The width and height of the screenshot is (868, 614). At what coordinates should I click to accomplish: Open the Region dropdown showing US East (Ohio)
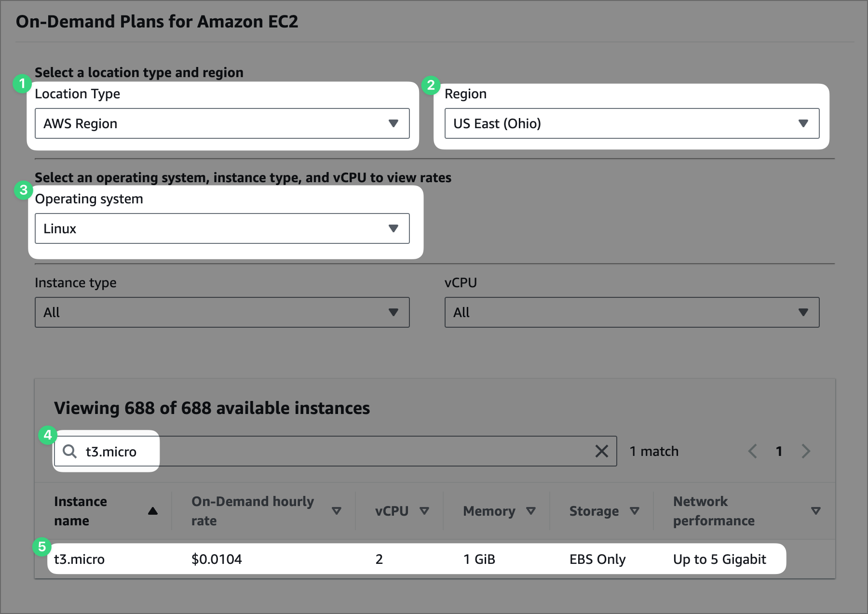pyautogui.click(x=632, y=123)
